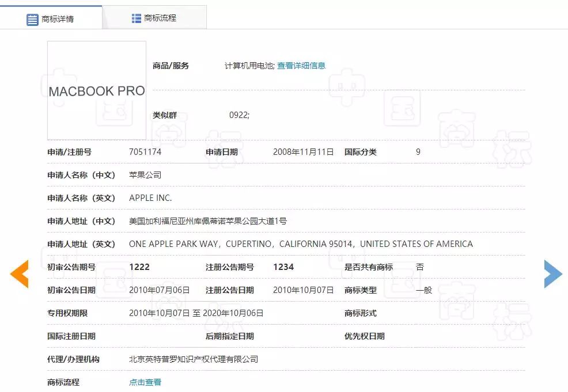Viewport: 568px width, 392px height.
Task: Switch to the 商标详情 tab
Action: 51,17
